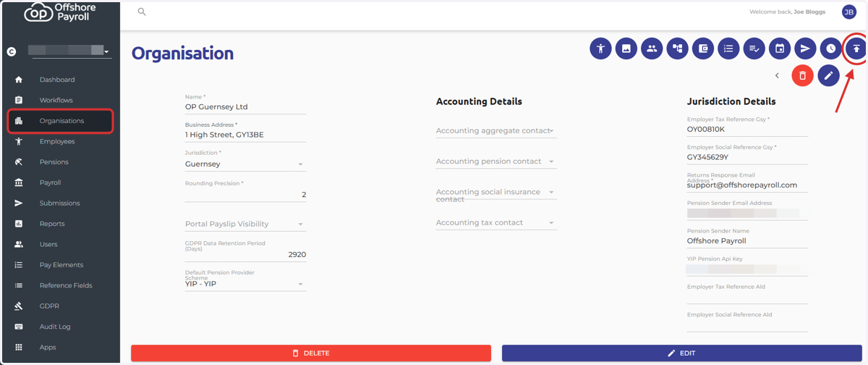Click the checklist with tick round icon
Image resolution: width=868 pixels, height=365 pixels.
754,49
